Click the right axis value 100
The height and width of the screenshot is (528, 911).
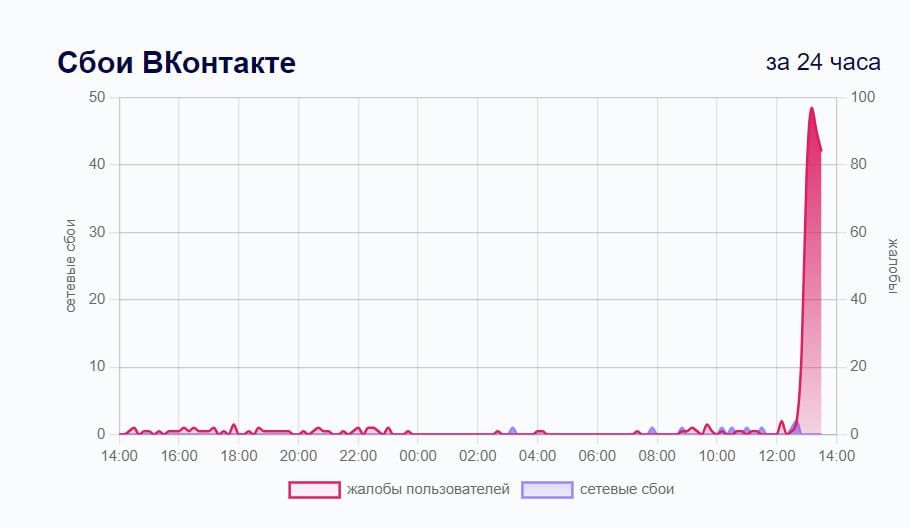[x=863, y=97]
